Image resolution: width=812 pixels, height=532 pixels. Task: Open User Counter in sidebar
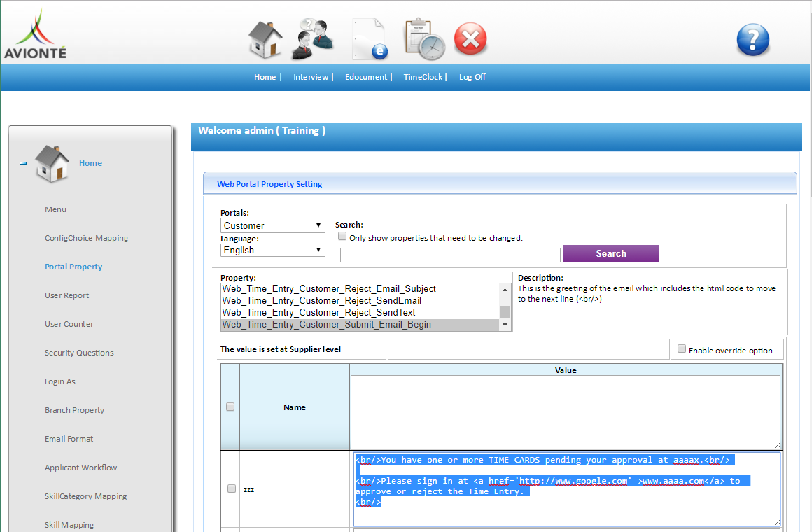click(69, 324)
